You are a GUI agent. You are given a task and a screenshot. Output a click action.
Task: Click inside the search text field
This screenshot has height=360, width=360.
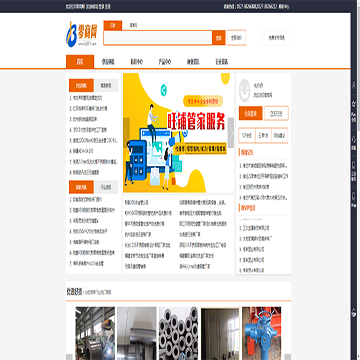click(158, 38)
